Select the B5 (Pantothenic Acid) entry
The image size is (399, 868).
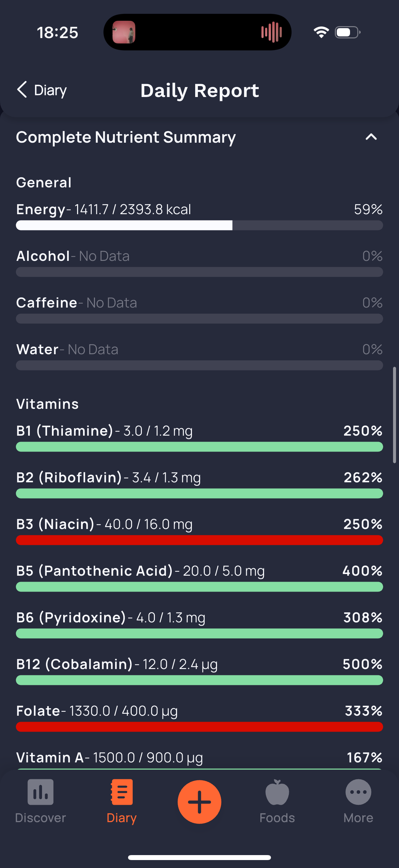coord(199,577)
